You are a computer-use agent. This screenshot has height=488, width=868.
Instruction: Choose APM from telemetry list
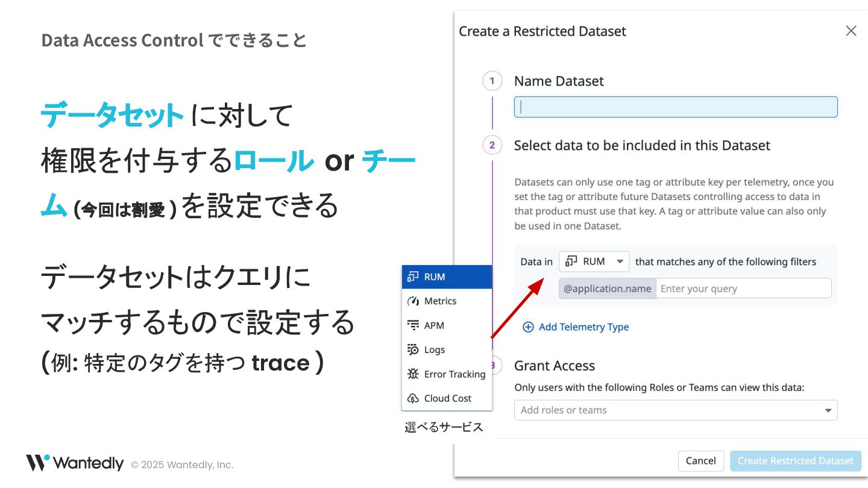[447, 325]
